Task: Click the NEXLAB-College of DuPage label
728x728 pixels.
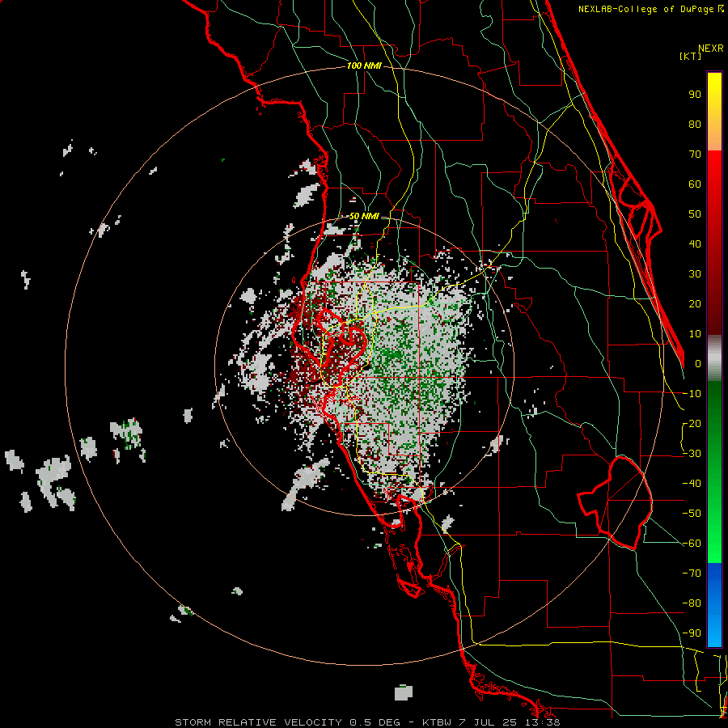Action: pos(650,9)
